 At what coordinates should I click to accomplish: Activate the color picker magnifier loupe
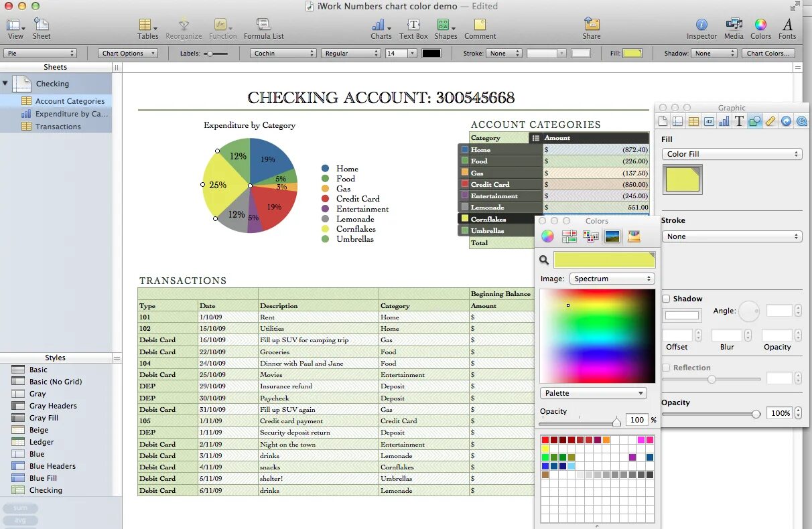pos(544,260)
